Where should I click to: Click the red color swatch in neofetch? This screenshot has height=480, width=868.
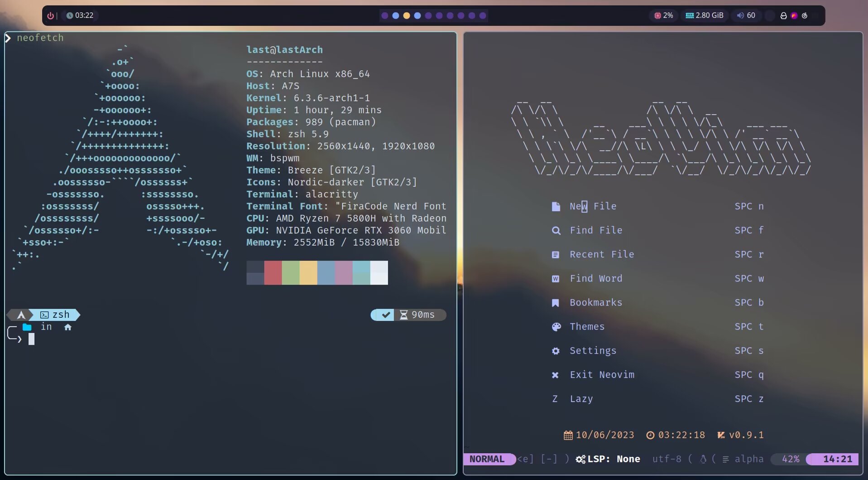point(273,273)
